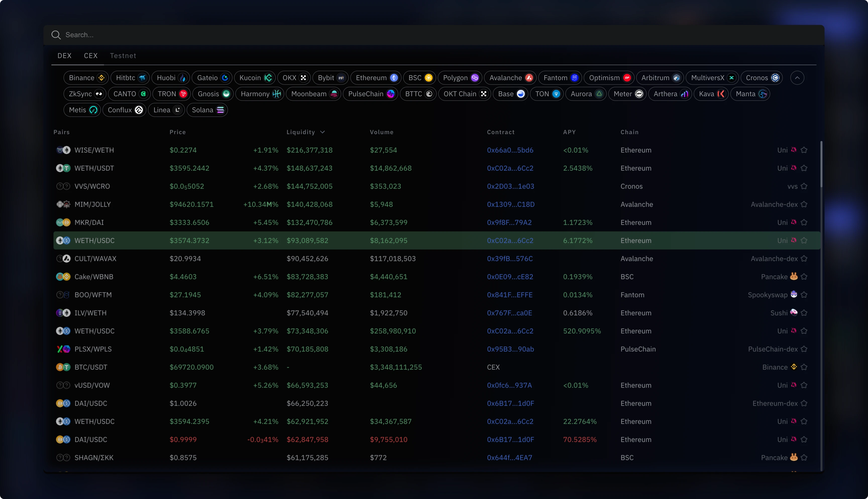The width and height of the screenshot is (868, 499).
Task: Star the VVS/WCRO pair
Action: (804, 186)
